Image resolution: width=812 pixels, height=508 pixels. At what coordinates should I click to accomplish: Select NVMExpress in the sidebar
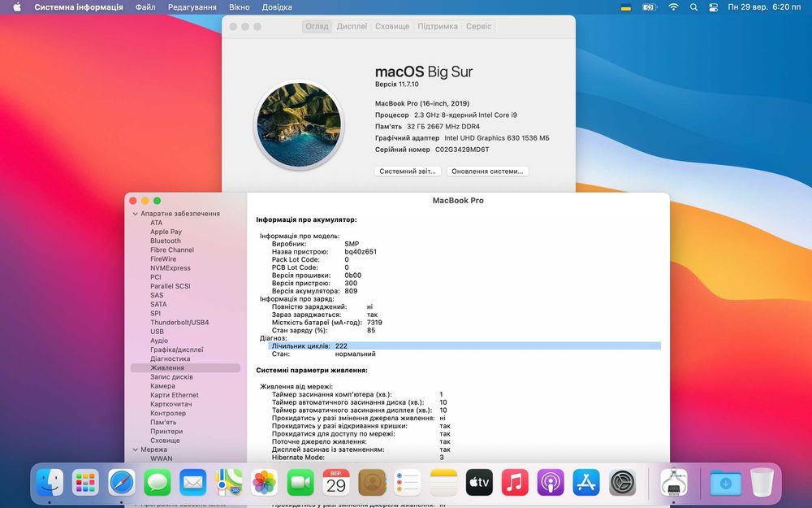[x=171, y=268]
